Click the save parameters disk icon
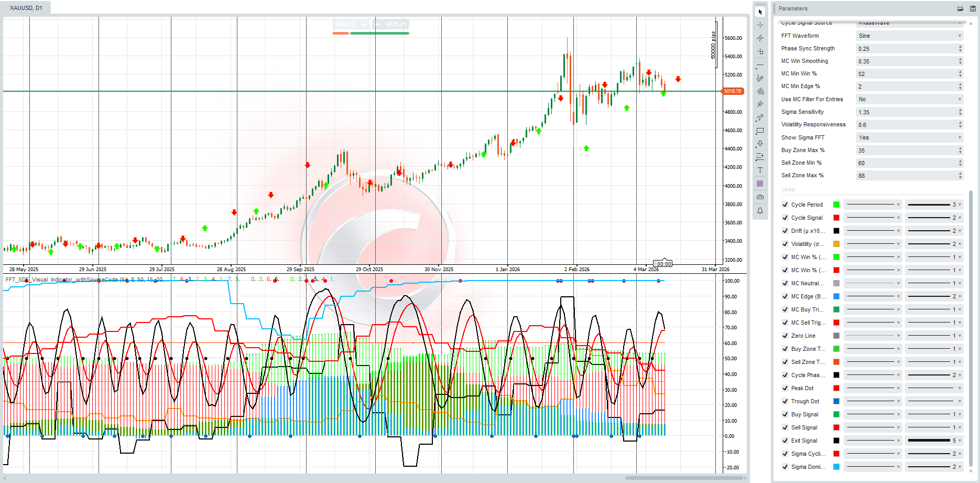This screenshot has height=483, width=980. pyautogui.click(x=973, y=8)
